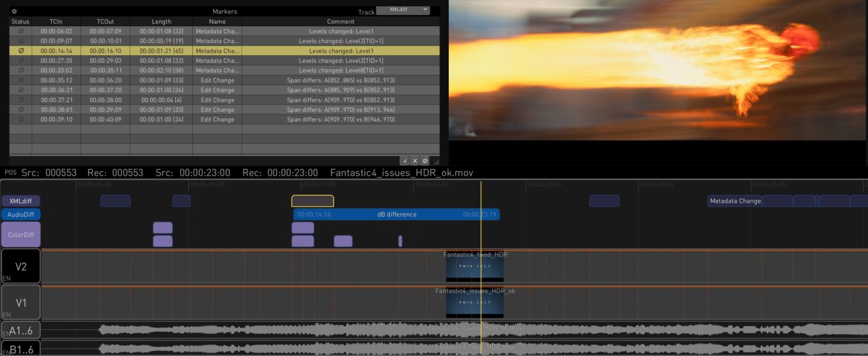The image size is (868, 356).
Task: Click the 00:00:20:00 mark on timeline ruler
Action: point(431,184)
